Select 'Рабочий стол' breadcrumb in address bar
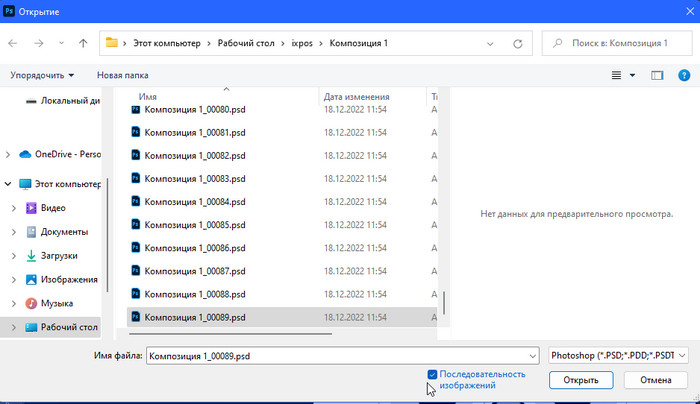 pyautogui.click(x=246, y=43)
